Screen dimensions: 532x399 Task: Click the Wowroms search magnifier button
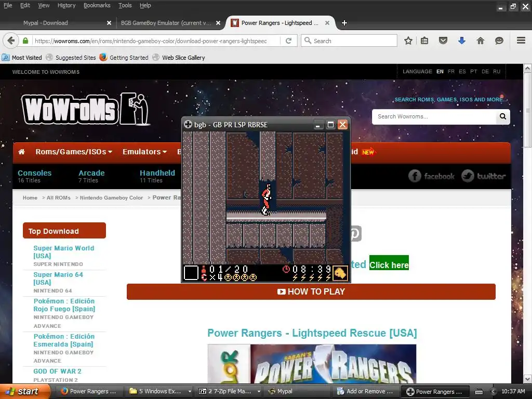(x=503, y=116)
